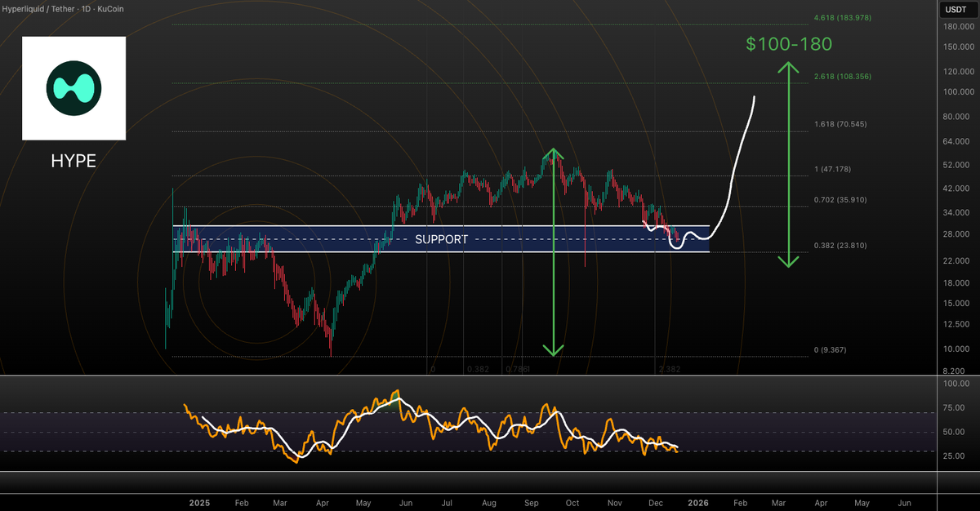Click the 0.382 (23.810) Fibonacci label
Screen dimensions: 980x511
coord(839,245)
